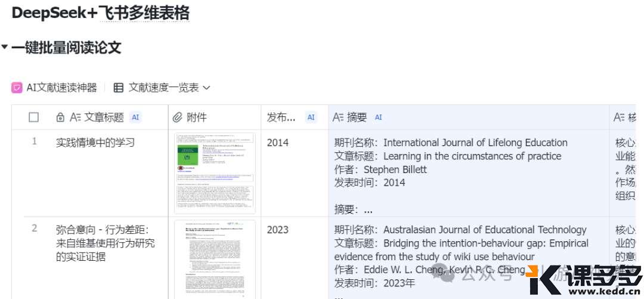Click the 发表时间：2023年 line
This screenshot has width=644, height=299.
[374, 283]
